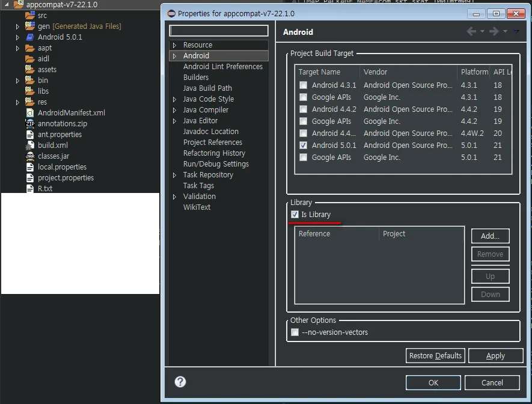Check the Android 4.3.1 target checkbox

304,85
